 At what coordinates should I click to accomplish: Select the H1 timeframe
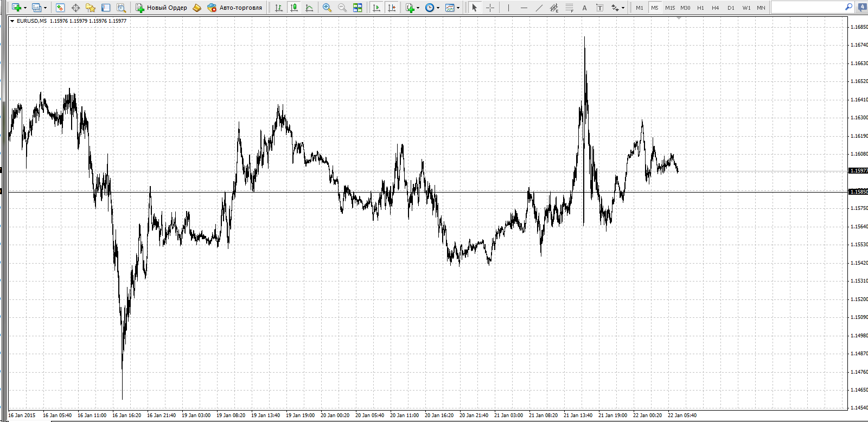pos(700,8)
